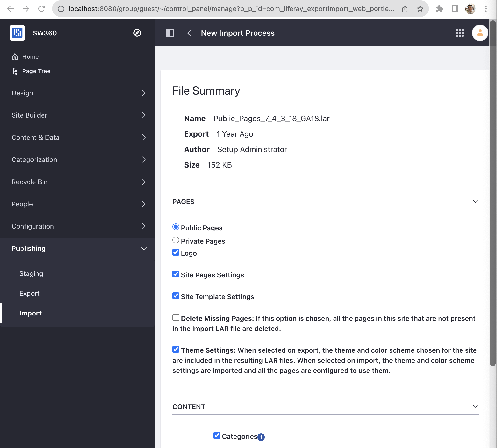Viewport: 497px width, 448px height.
Task: Uncheck the Theme Settings checkbox
Action: (176, 349)
